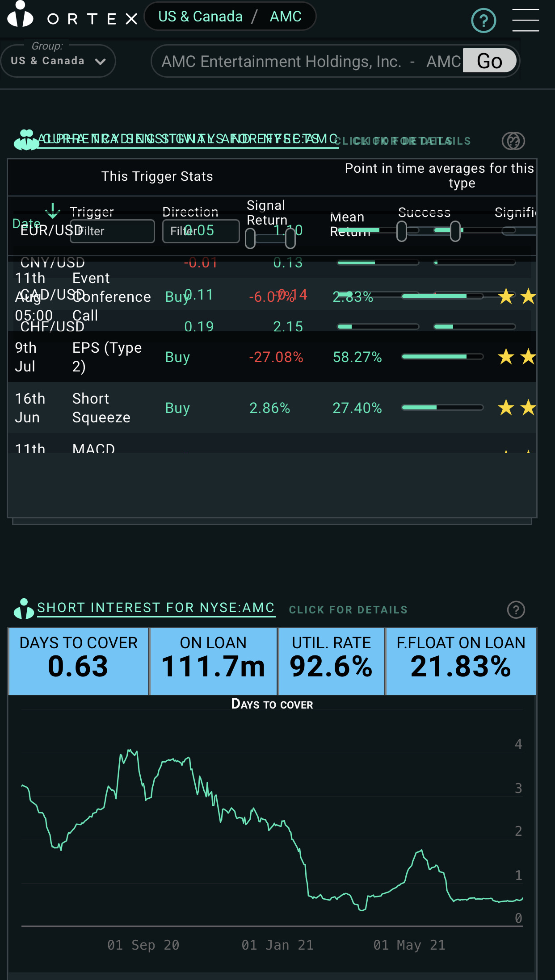Click stars rating on EPS (Type 2) row
This screenshot has height=980, width=555.
click(517, 357)
